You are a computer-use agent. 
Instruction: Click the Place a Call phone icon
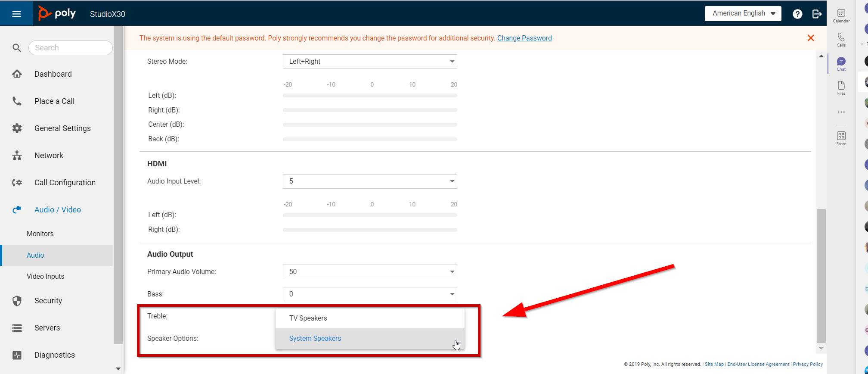pos(17,101)
